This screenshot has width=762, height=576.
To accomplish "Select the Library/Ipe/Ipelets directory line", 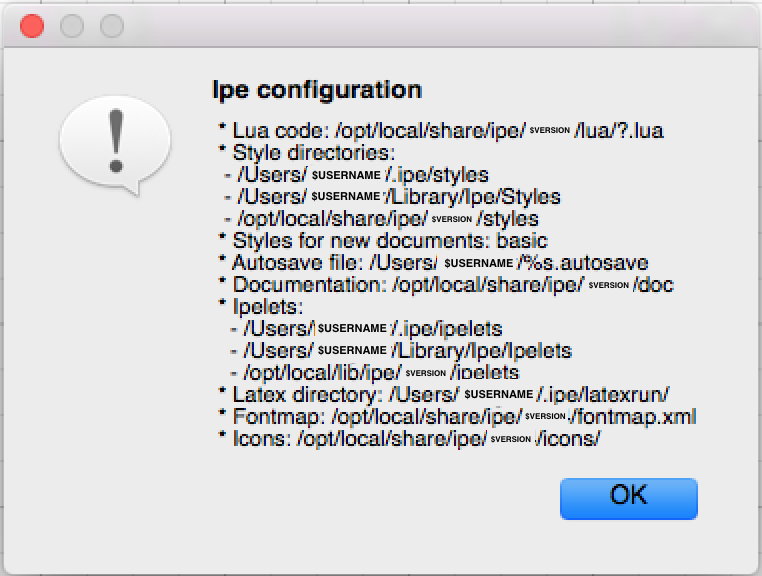I will click(x=400, y=351).
